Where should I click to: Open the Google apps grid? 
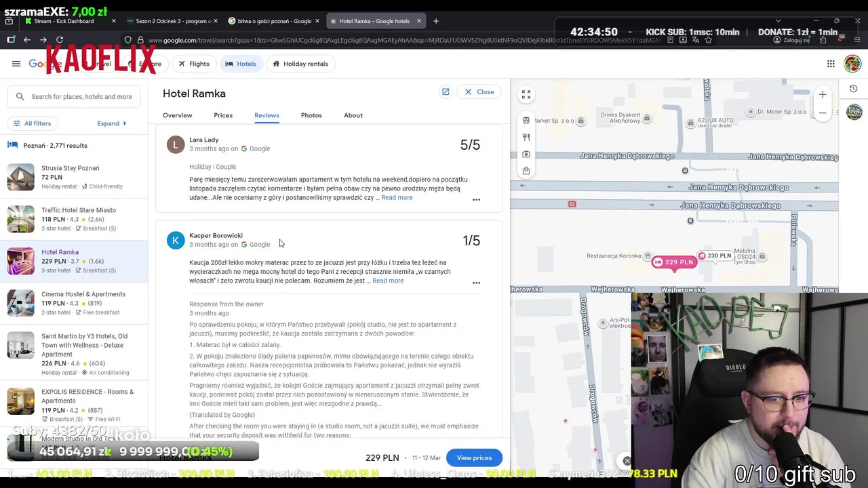tap(831, 64)
